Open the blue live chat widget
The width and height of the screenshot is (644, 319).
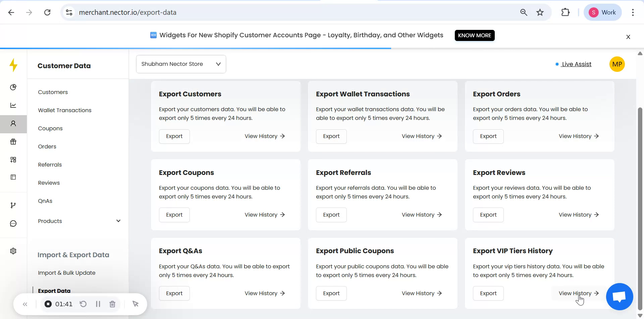[x=619, y=297]
